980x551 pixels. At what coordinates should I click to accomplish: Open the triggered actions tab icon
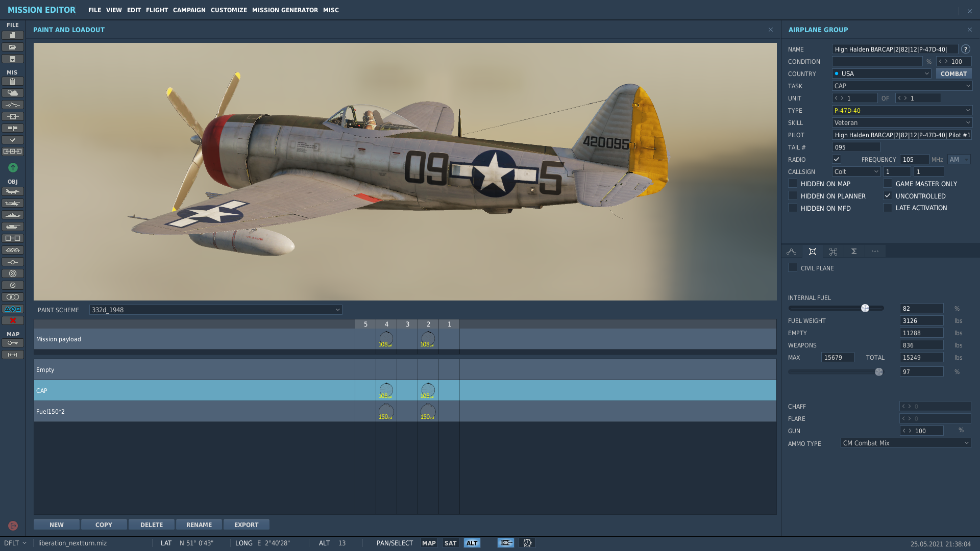click(x=834, y=251)
